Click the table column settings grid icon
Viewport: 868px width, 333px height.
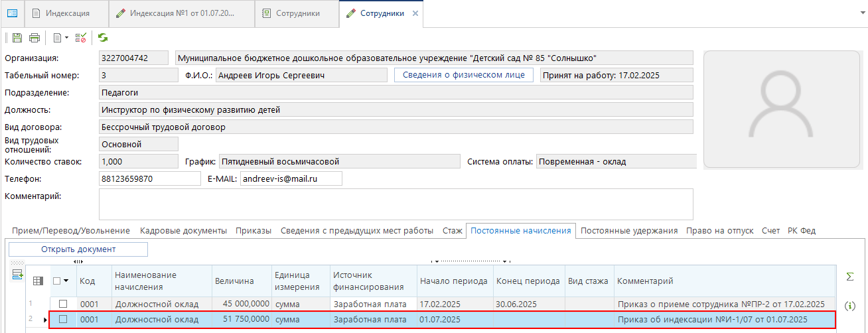pos(38,281)
